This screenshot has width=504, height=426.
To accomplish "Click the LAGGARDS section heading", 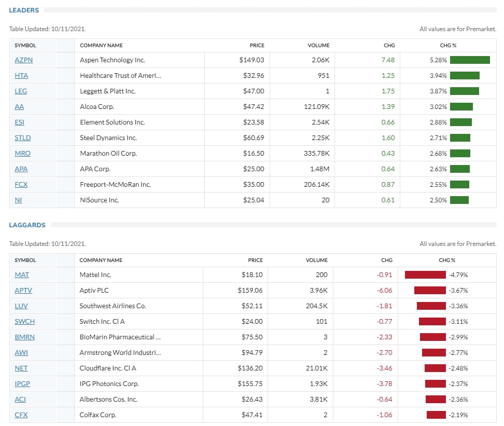I will click(27, 225).
